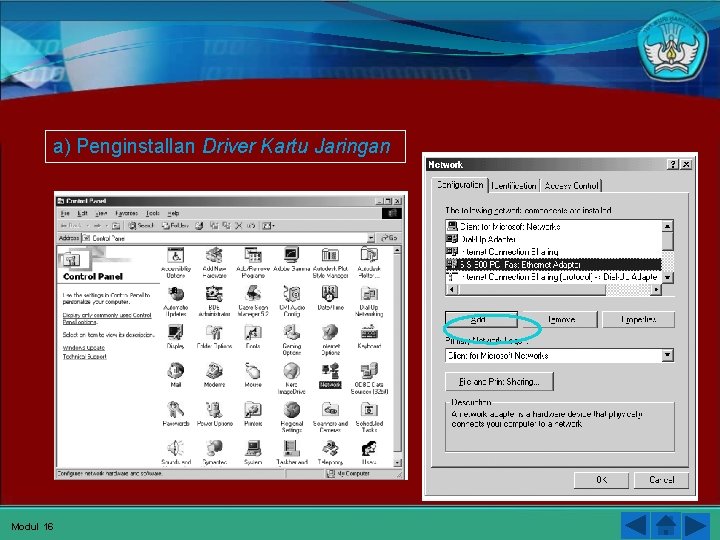Open the Tools menu
The image size is (720, 540).
pos(152,213)
